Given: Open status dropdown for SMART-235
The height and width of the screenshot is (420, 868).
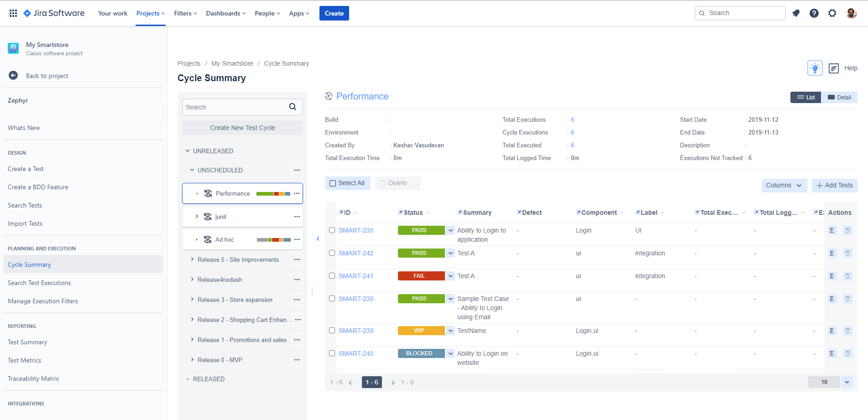Looking at the screenshot, I should [x=450, y=230].
